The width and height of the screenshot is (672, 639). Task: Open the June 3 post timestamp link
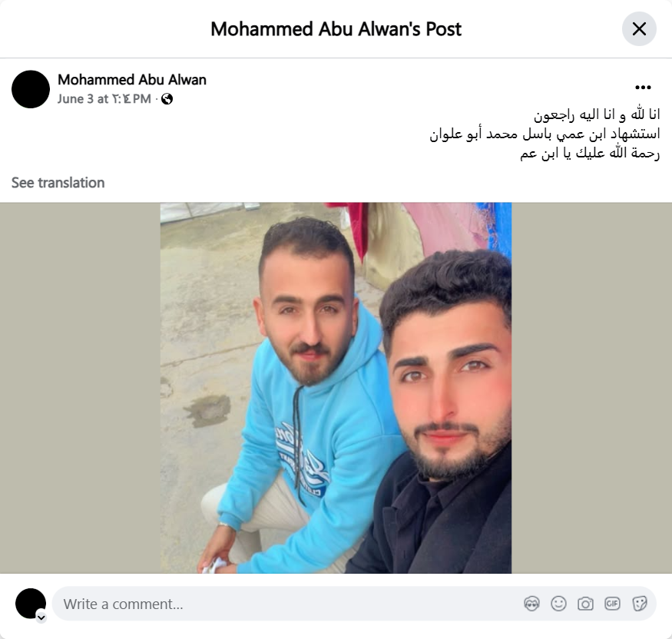(x=104, y=99)
